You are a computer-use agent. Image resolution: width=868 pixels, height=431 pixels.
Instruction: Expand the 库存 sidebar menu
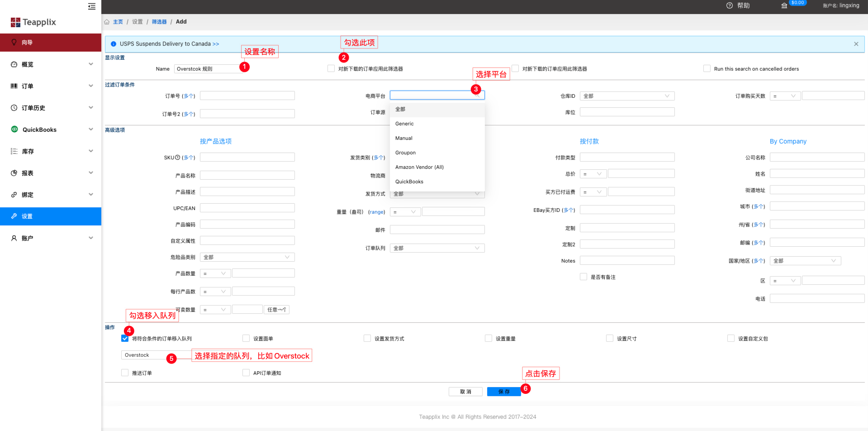[x=91, y=151]
